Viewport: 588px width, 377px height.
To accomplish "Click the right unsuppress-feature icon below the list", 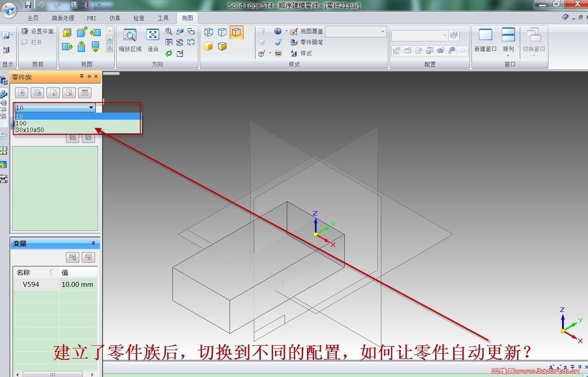I will (88, 138).
